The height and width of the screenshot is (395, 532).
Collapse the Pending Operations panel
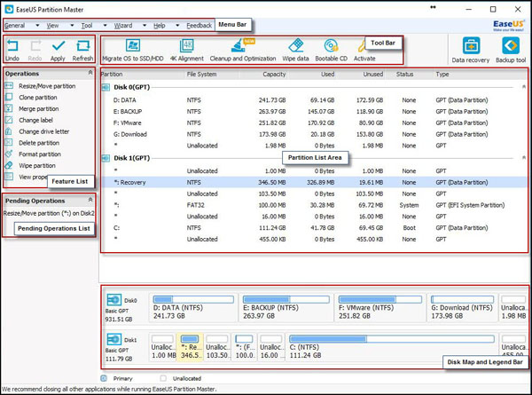click(90, 200)
